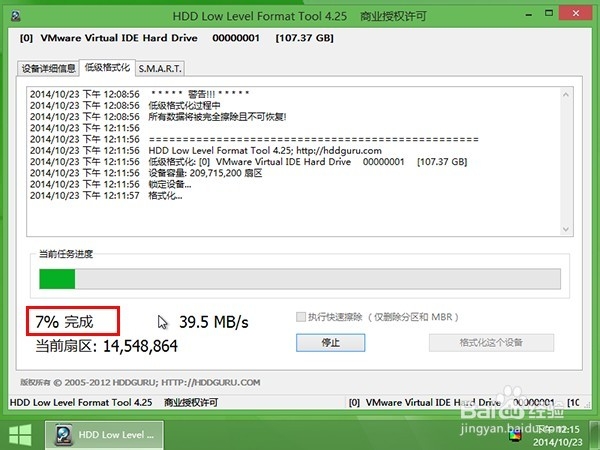Click the [107.37 GB] header capacity text
Viewport: 600px width, 450px height.
305,38
